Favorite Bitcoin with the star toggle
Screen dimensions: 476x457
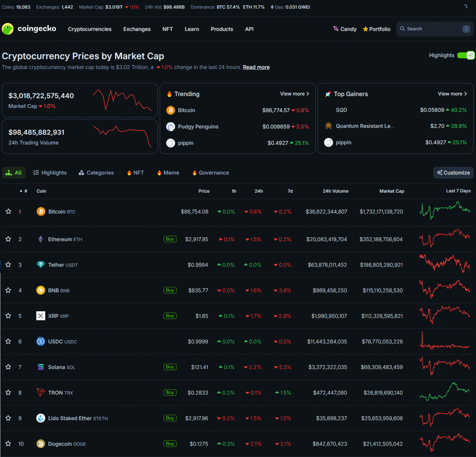tap(8, 211)
